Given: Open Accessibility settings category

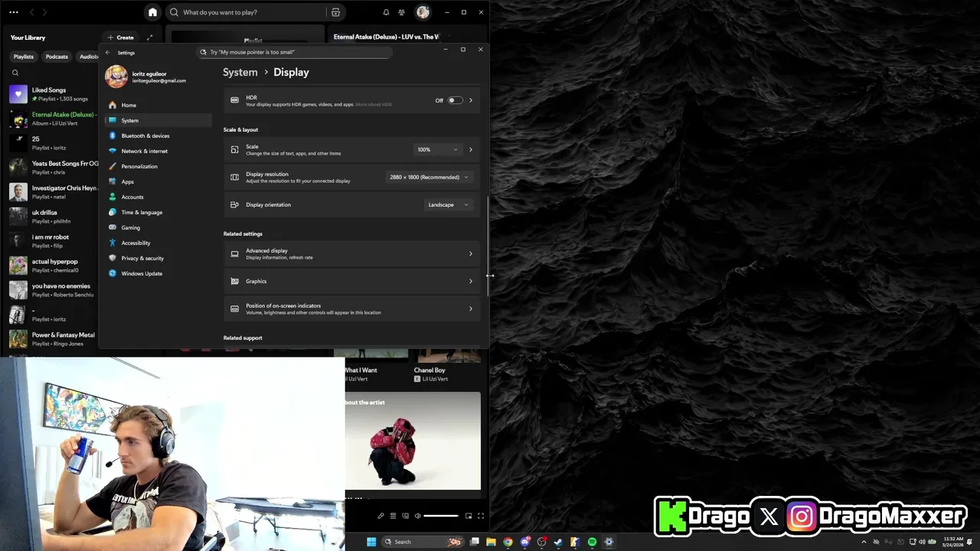Looking at the screenshot, I should (x=158, y=243).
